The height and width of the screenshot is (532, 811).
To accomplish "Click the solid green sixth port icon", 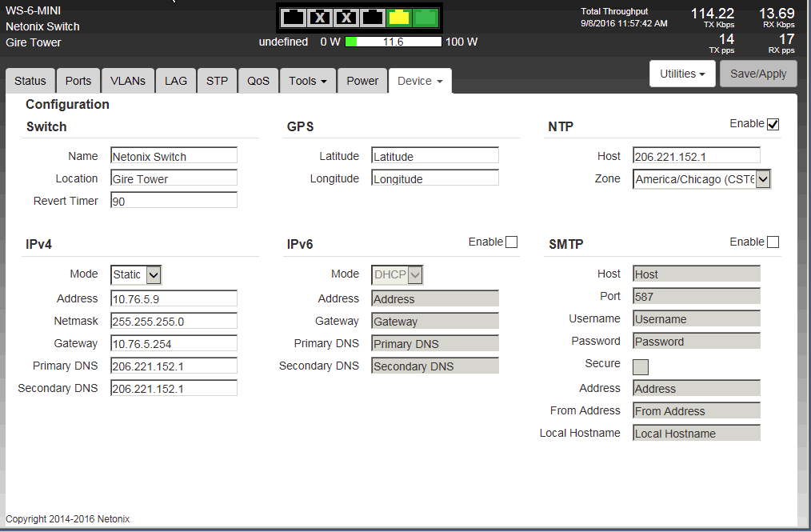I will pos(425,17).
